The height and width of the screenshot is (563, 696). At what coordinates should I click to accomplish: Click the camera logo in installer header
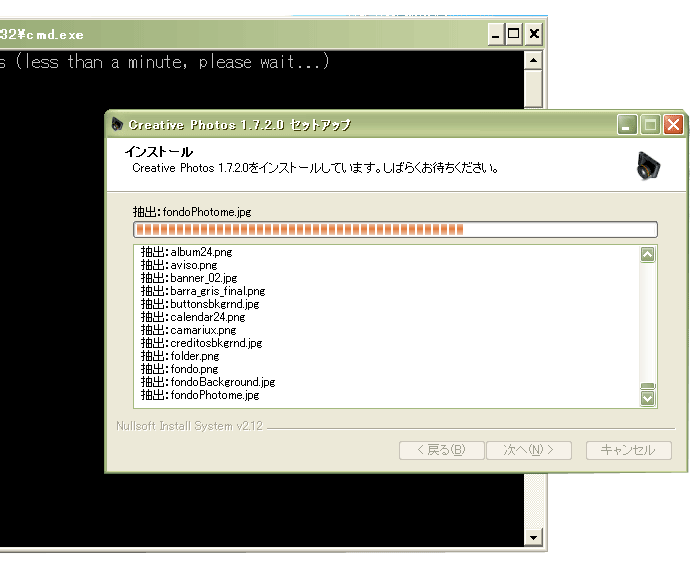click(648, 166)
